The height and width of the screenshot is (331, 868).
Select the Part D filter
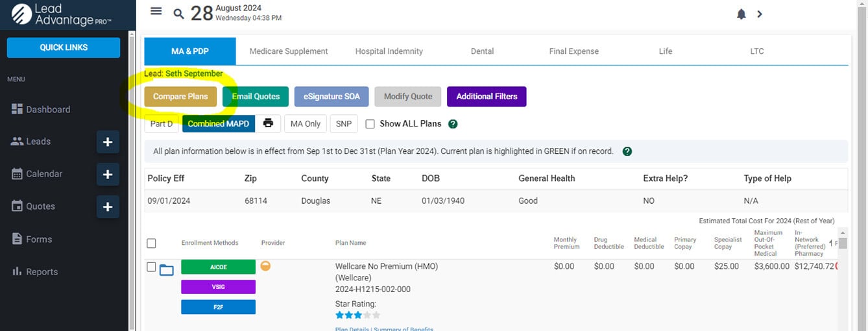[x=162, y=123]
